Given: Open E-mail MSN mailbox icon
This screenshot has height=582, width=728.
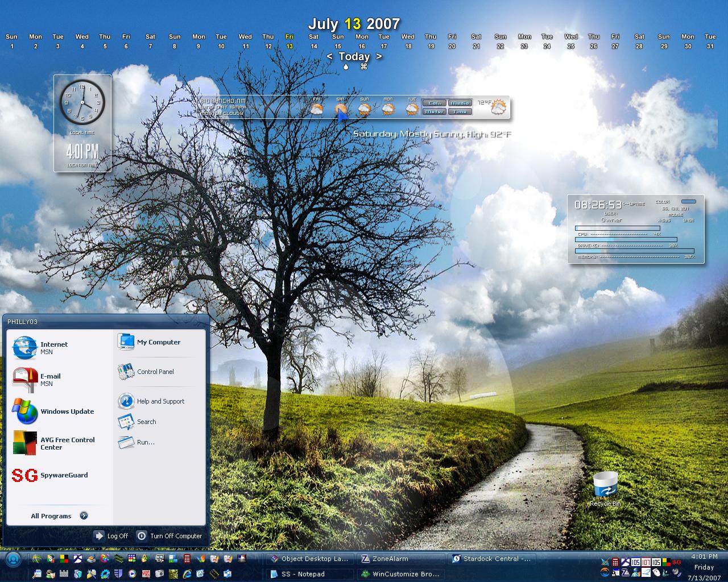Looking at the screenshot, I should click(x=24, y=380).
